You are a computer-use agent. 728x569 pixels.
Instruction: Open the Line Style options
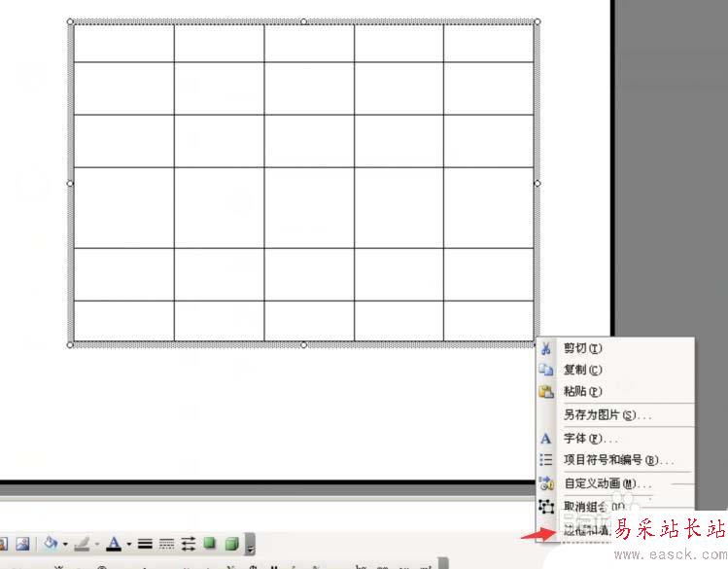(x=145, y=544)
